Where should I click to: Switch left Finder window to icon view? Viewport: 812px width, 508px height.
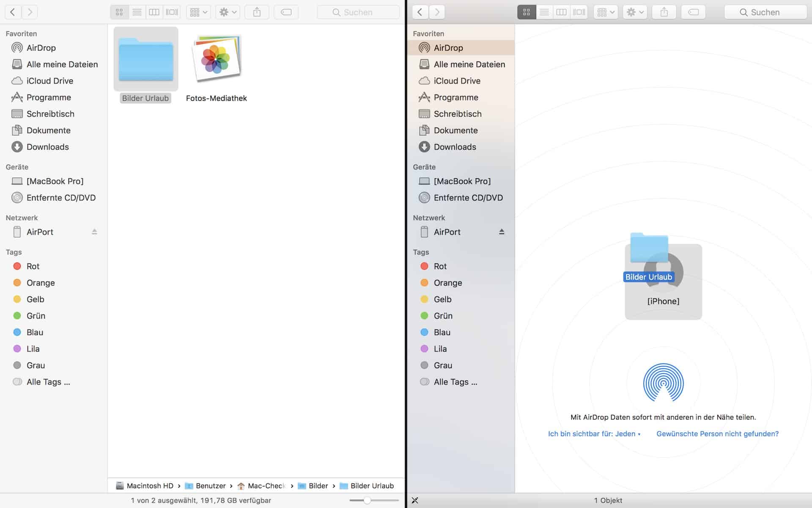click(119, 12)
